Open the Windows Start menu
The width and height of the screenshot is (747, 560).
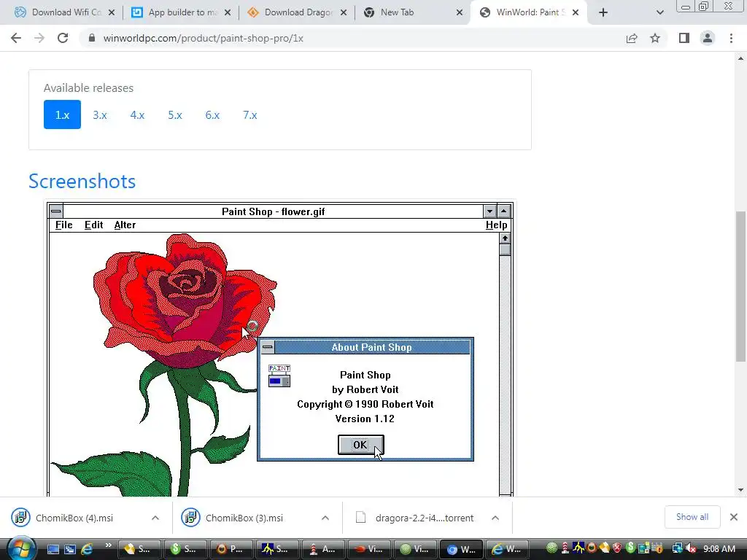(x=20, y=548)
